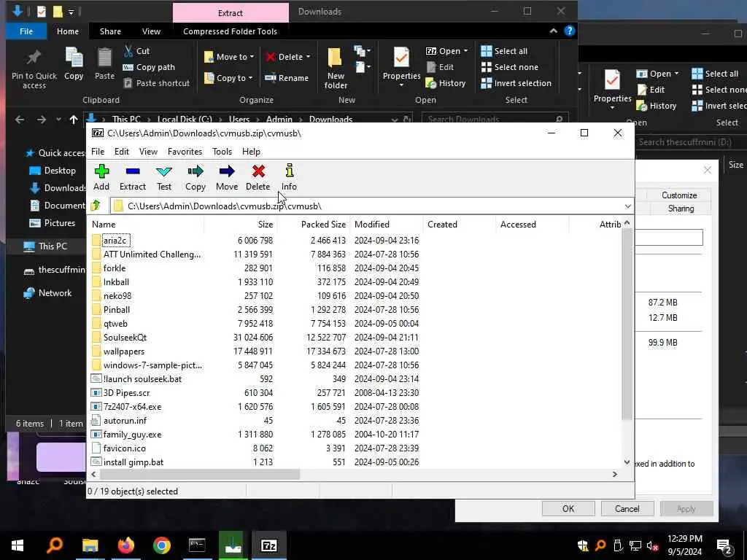Open the 7-Zip Favorites menu

(185, 152)
